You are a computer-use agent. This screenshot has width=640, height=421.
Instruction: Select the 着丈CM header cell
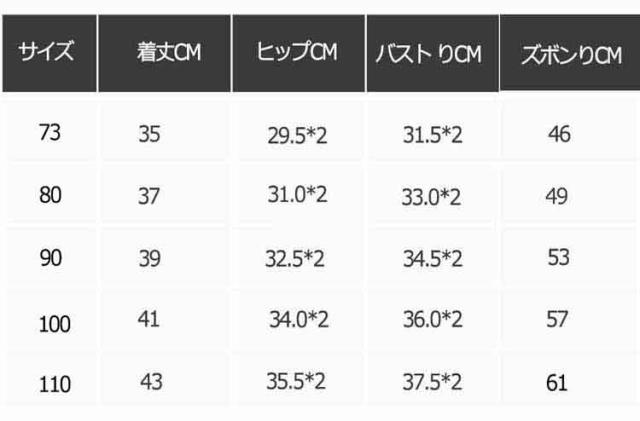tap(168, 53)
